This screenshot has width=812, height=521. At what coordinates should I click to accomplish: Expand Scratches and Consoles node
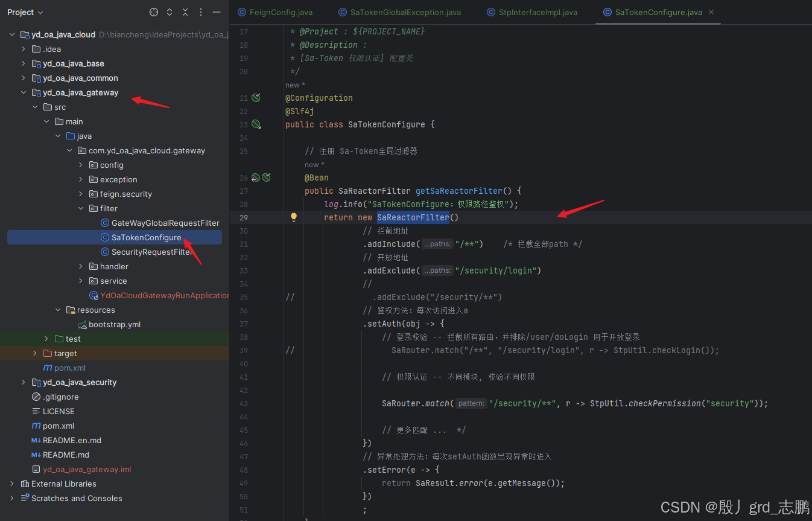click(12, 498)
